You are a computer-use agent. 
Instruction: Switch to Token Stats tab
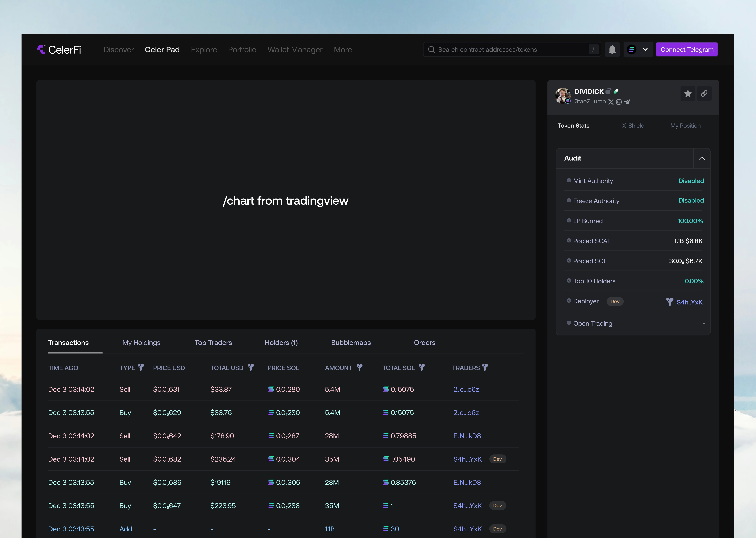pos(574,126)
